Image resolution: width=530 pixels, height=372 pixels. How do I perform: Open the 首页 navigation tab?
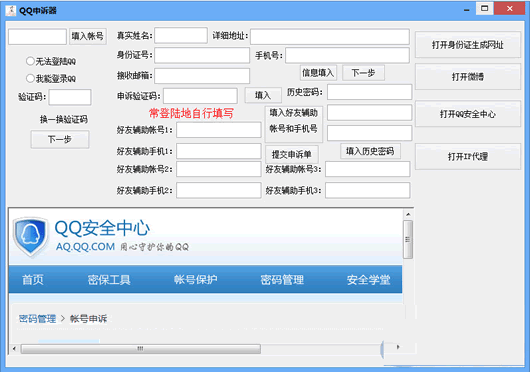(33, 280)
